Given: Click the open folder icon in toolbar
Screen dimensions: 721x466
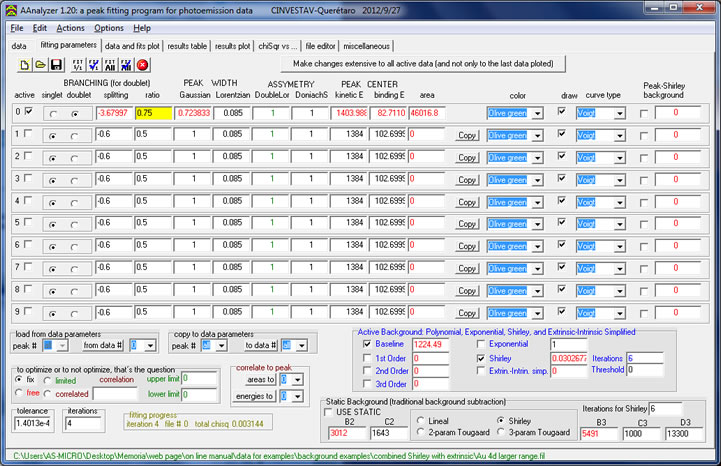Looking at the screenshot, I should [42, 64].
